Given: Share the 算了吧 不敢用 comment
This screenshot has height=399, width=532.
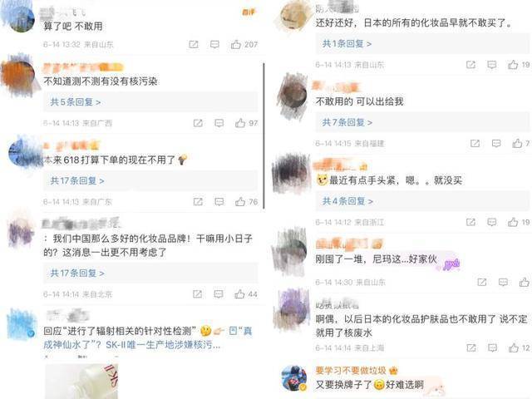Looking at the screenshot, I should [x=194, y=44].
